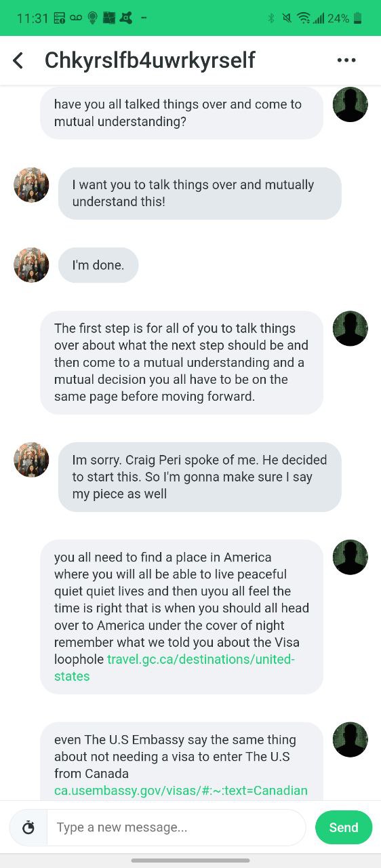381x868 pixels.
Task: Tap the voicemail notification icon
Action: point(75,18)
